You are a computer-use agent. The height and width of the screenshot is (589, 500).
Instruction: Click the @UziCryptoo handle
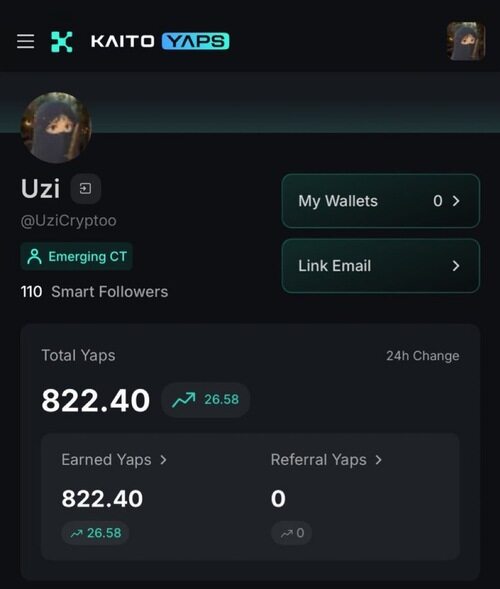(x=68, y=220)
